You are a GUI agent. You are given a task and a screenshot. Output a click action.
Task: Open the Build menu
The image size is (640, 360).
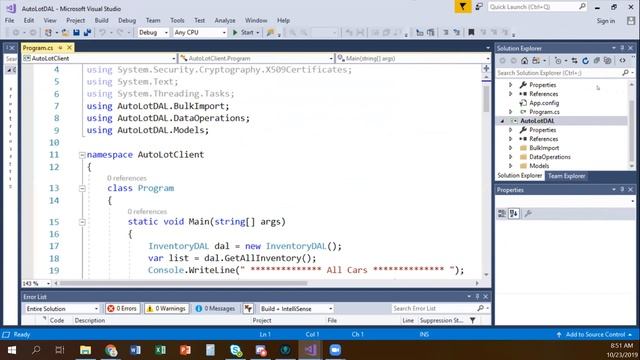[101, 20]
